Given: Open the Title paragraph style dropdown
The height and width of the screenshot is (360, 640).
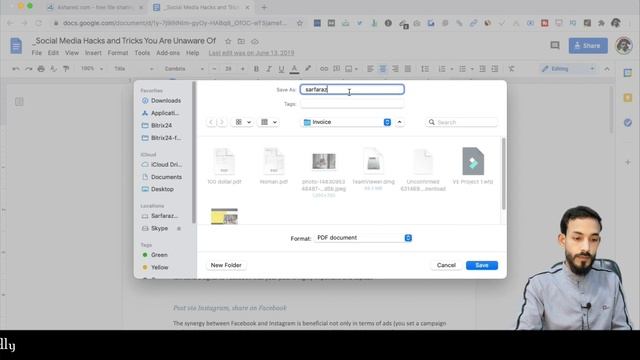Looking at the screenshot, I should click(x=134, y=69).
